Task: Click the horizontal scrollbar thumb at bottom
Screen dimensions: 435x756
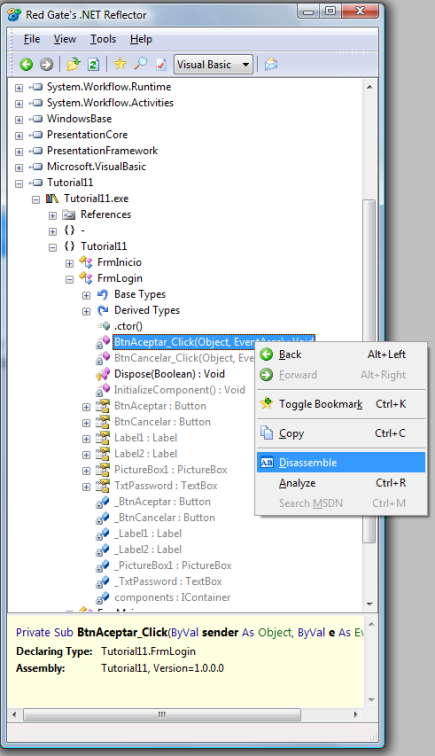Action: 162,715
